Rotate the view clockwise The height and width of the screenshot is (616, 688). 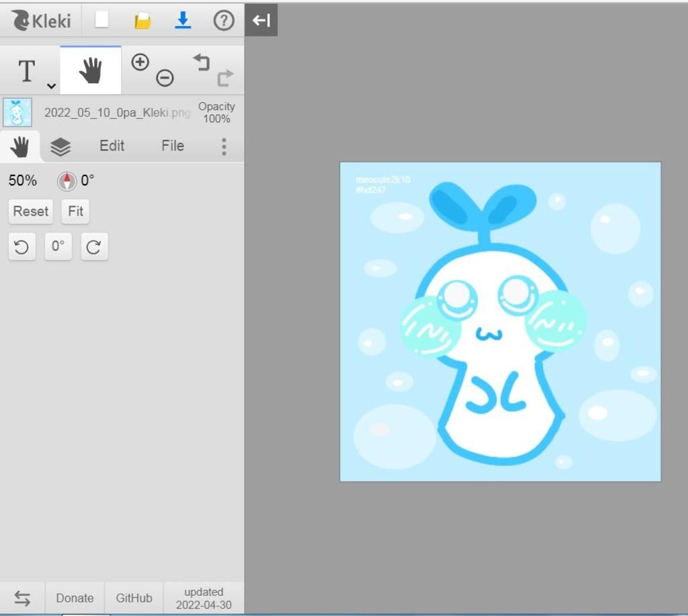coord(94,247)
